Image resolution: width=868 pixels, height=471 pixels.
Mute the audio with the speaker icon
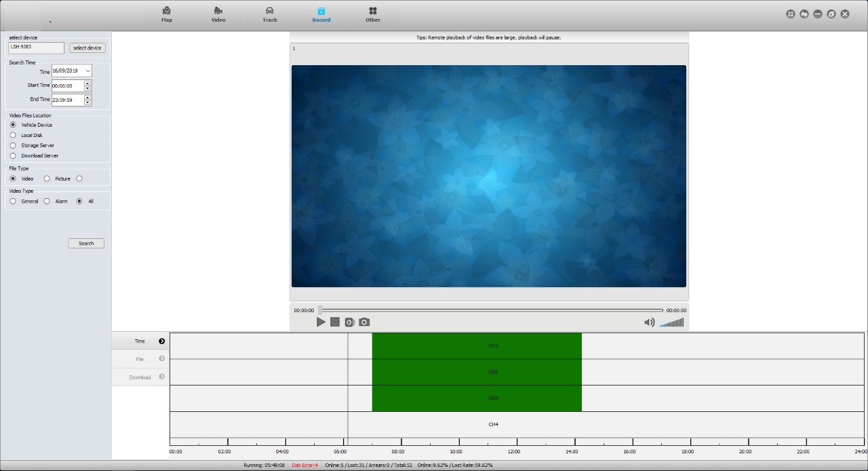(x=649, y=322)
